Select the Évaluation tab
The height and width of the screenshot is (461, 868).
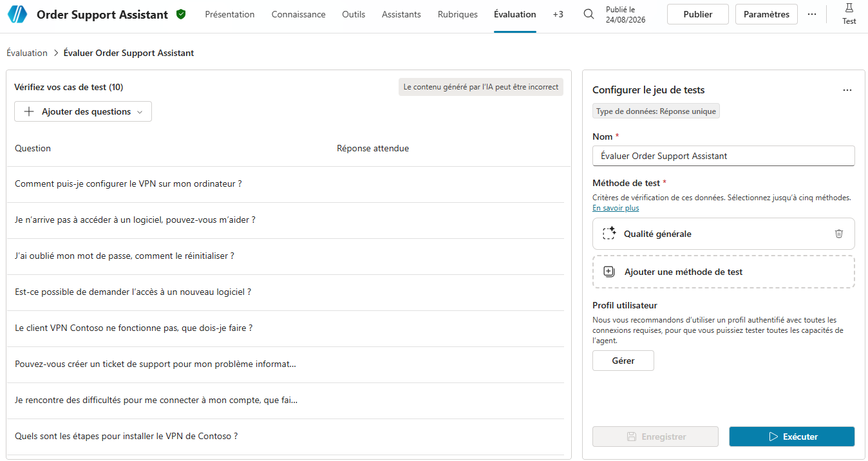point(515,14)
